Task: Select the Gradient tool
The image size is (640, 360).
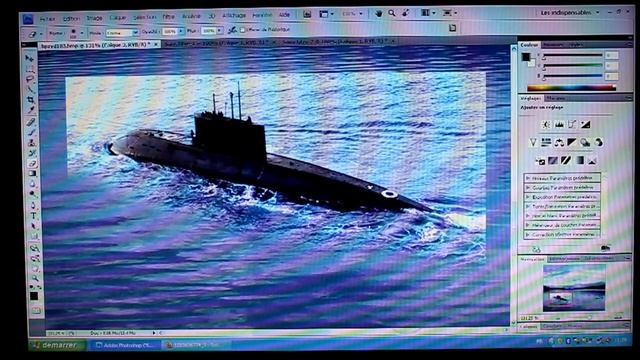Action: click(33, 174)
